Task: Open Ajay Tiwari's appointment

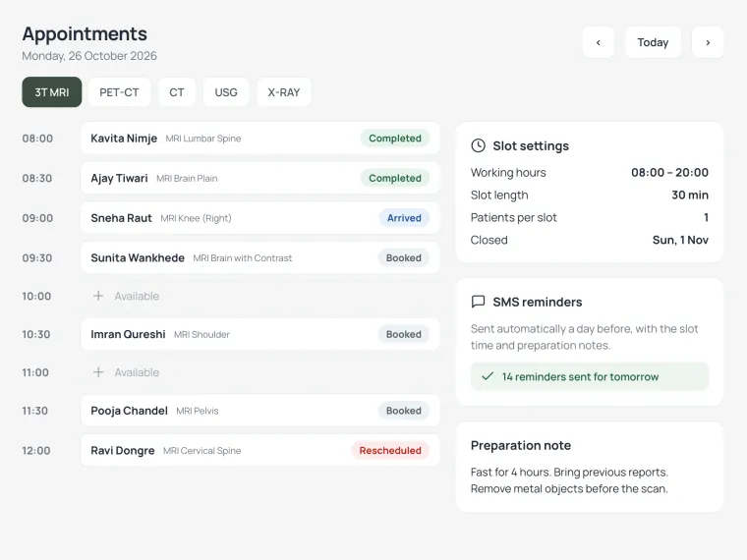Action: 260,178
